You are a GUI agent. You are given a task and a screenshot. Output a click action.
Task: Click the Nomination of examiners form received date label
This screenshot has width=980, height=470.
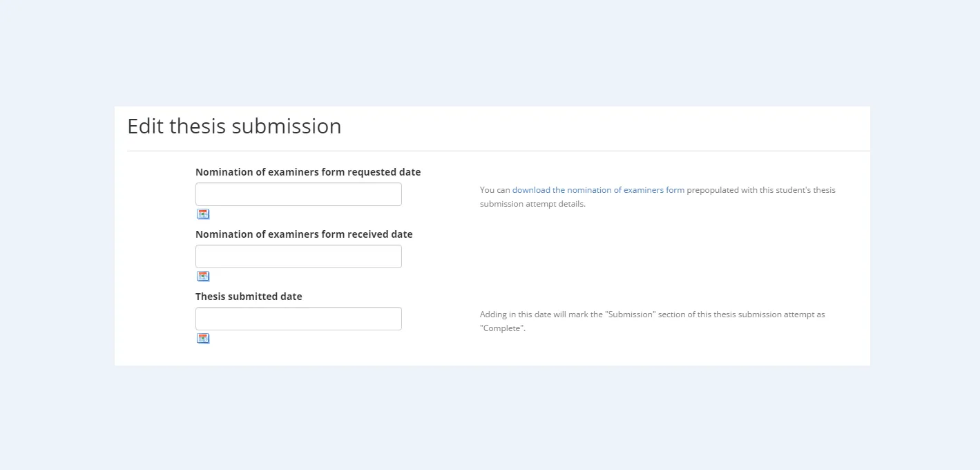coord(304,234)
